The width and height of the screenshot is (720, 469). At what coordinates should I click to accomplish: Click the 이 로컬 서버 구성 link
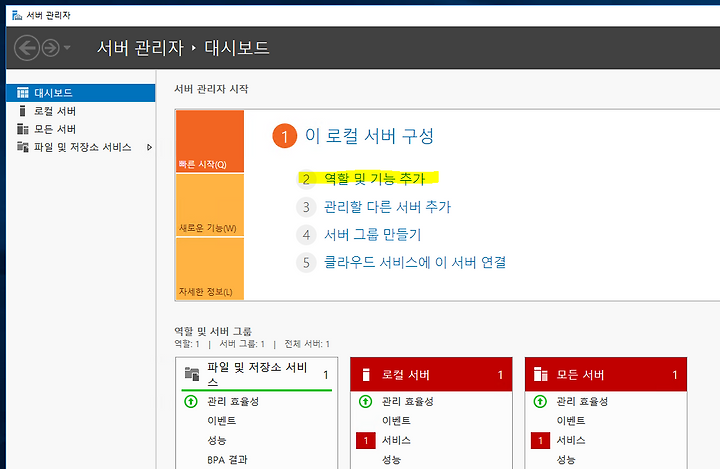(370, 136)
